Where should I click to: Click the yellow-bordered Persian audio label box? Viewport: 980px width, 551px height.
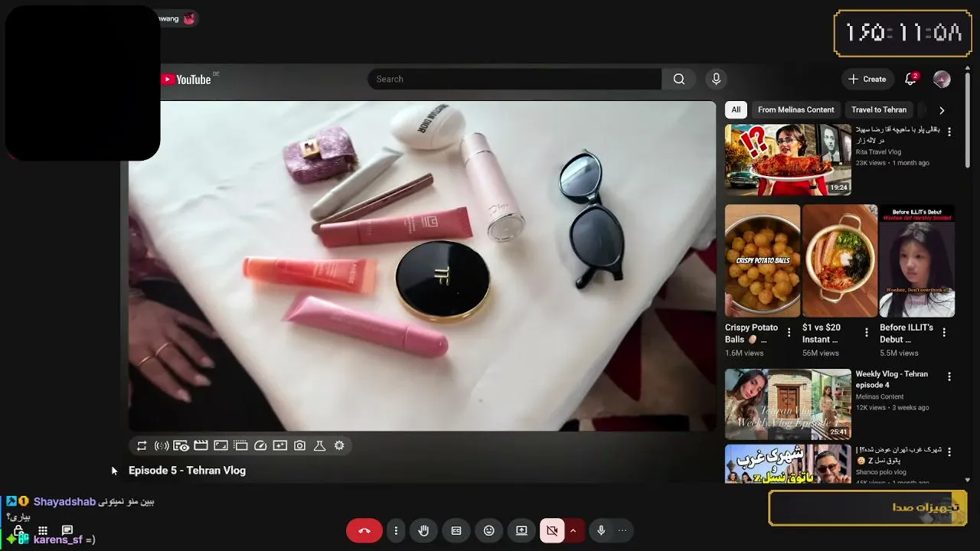[867, 508]
